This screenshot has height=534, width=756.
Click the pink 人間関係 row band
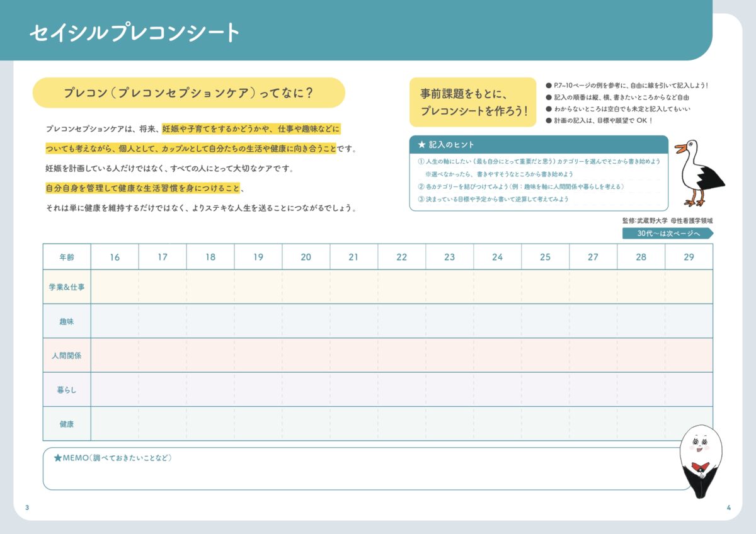click(403, 355)
